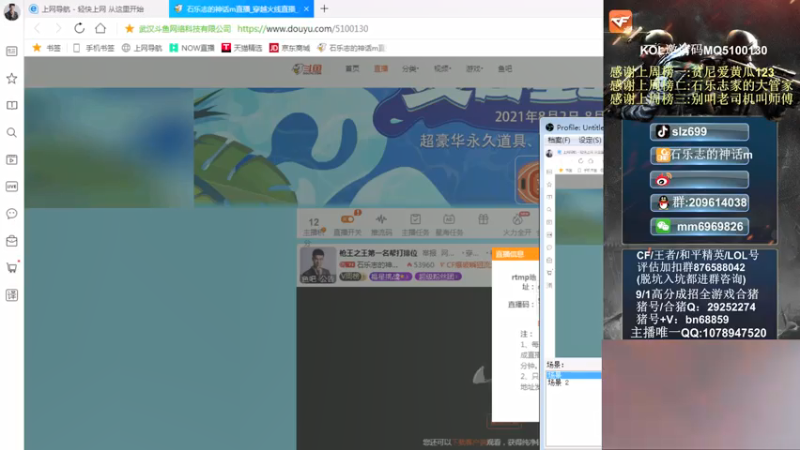This screenshot has height=450, width=800.
Task: Open favorites star in browser sidebar
Action: 12,79
